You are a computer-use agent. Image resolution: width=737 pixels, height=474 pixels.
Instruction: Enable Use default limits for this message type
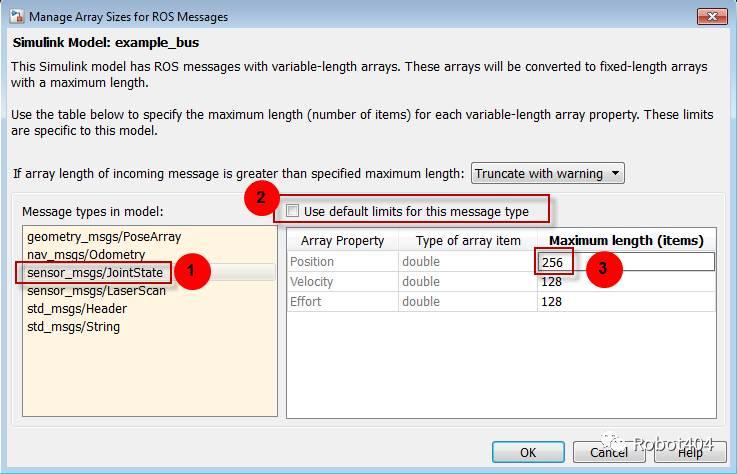[x=292, y=211]
